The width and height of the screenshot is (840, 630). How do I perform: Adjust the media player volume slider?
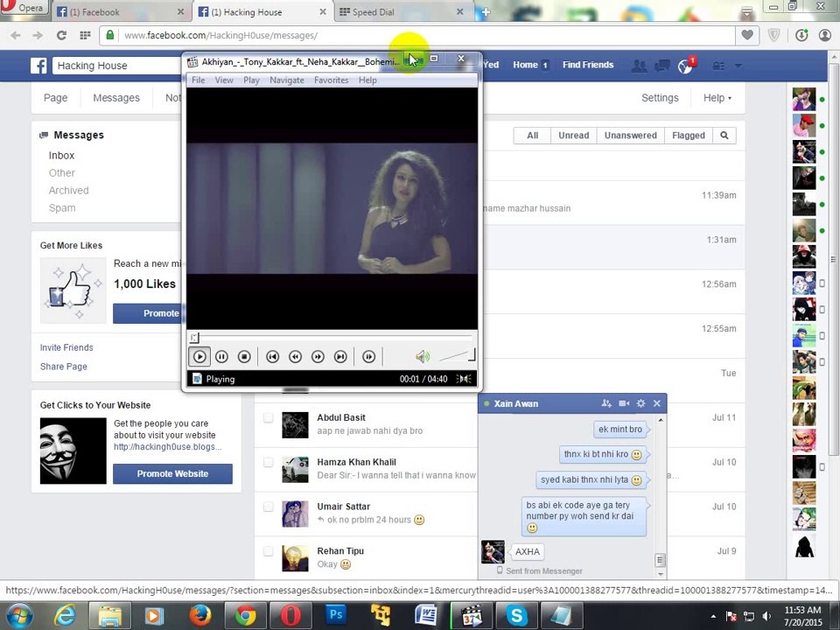(457, 356)
